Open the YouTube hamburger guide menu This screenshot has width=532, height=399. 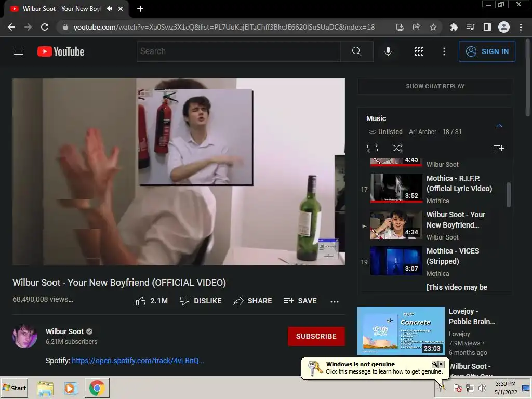point(19,51)
